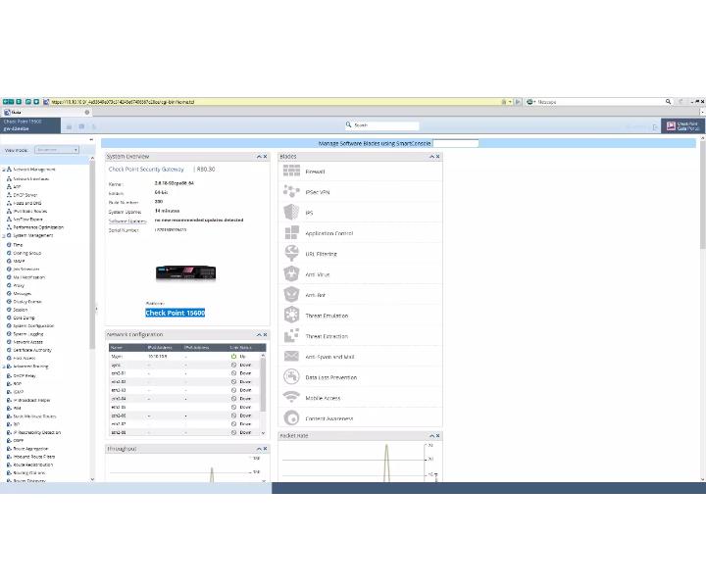Close the Packet Rate widget
Image resolution: width=706 pixels, height=588 pixels.
pos(437,435)
